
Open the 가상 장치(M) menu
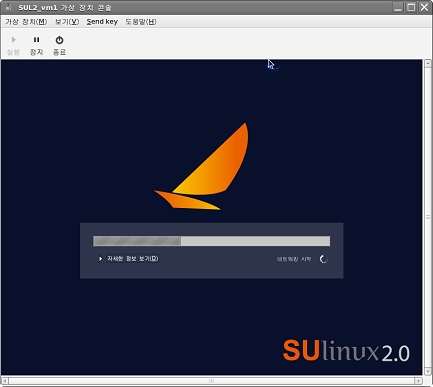pyautogui.click(x=26, y=22)
